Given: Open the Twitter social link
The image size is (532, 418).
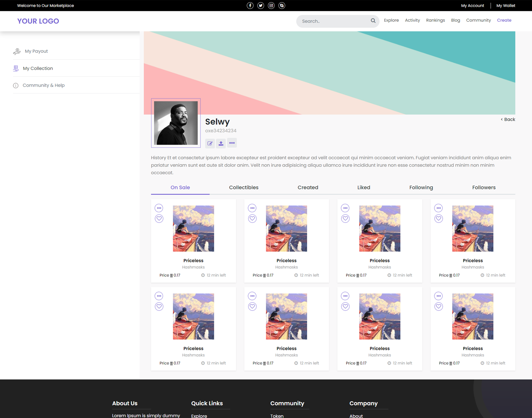Looking at the screenshot, I should click(x=261, y=5).
